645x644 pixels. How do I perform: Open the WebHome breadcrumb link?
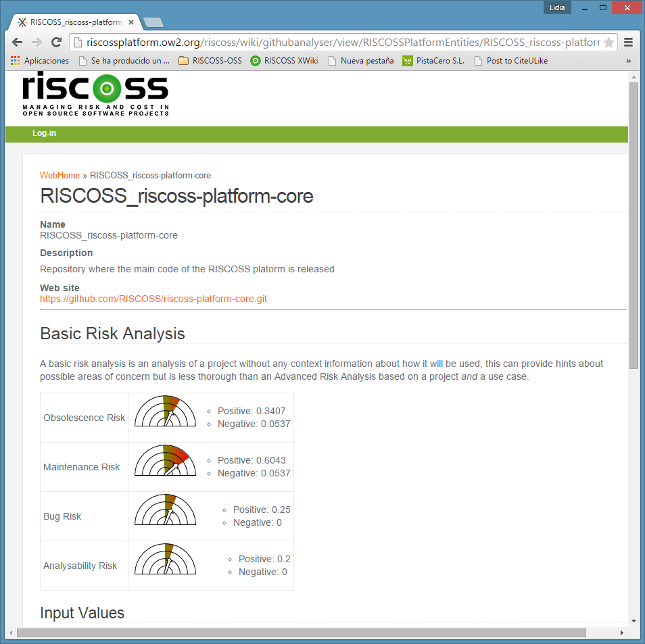coord(59,175)
